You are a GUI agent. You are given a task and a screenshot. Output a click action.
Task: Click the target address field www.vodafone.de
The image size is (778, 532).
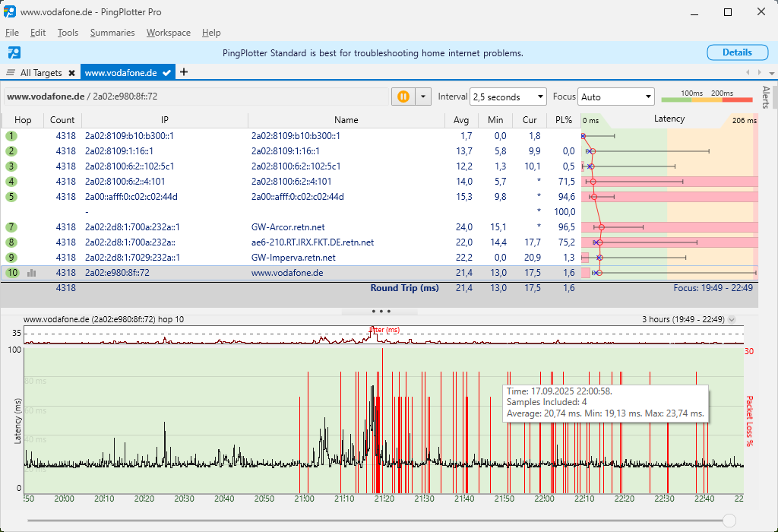(x=196, y=97)
